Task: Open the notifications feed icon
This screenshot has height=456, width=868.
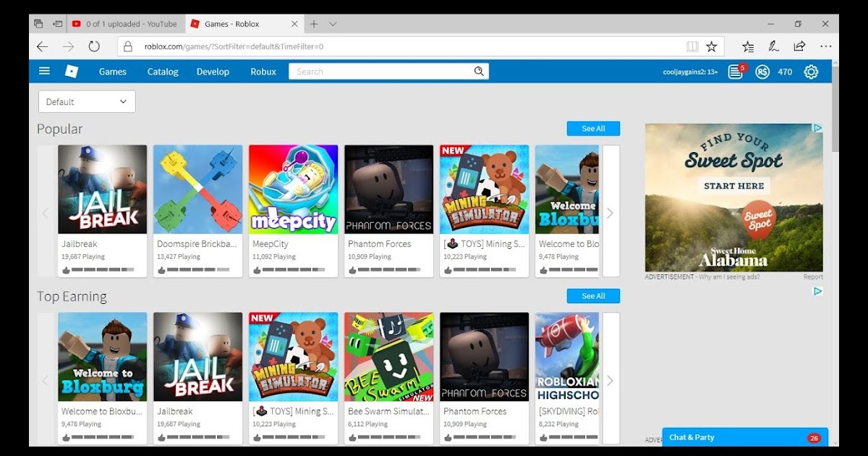Action: click(x=736, y=72)
